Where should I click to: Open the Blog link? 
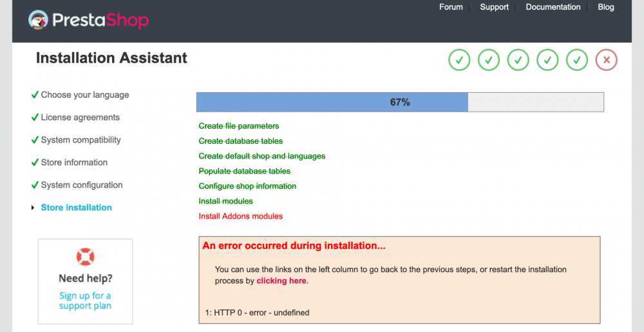coord(606,7)
